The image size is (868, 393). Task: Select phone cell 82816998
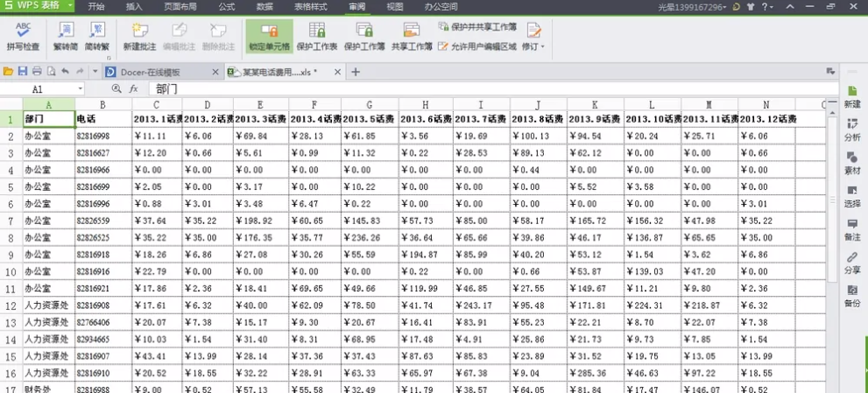[x=103, y=137]
